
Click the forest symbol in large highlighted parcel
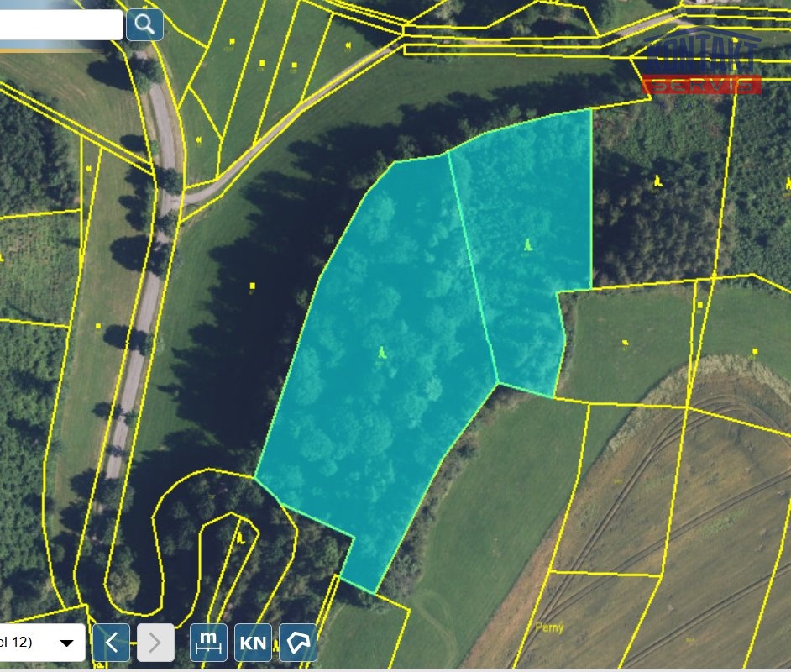[382, 352]
